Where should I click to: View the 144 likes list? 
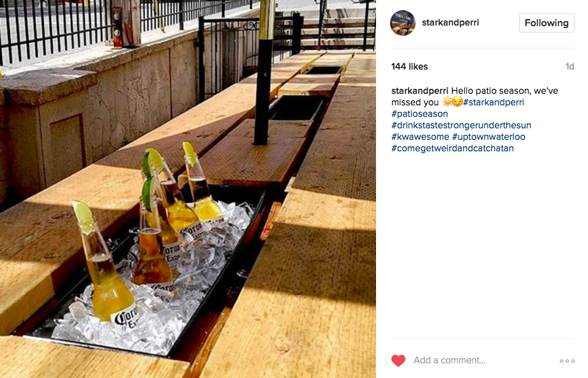click(x=409, y=66)
